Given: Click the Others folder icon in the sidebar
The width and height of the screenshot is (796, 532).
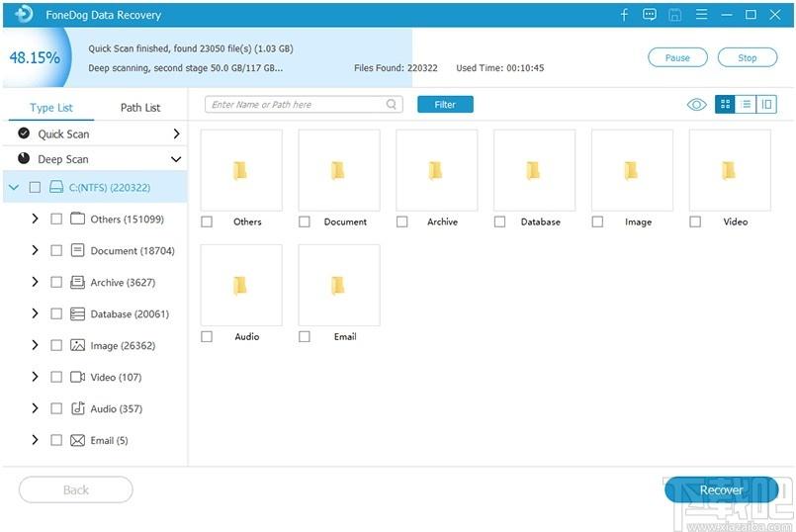Looking at the screenshot, I should (78, 219).
